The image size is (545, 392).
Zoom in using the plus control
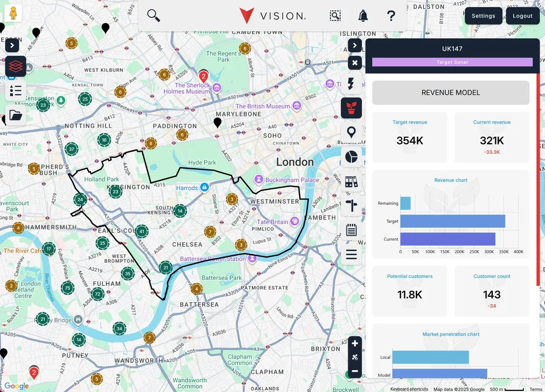[x=355, y=344]
